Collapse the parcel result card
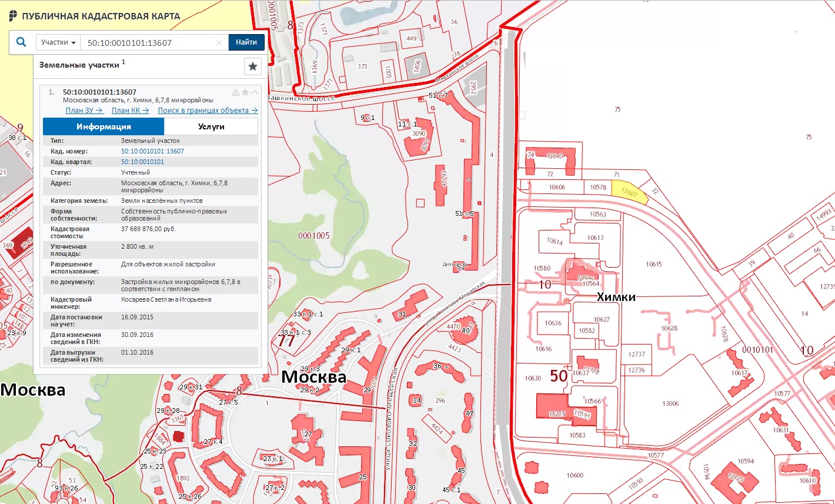835x504 pixels. point(254,92)
